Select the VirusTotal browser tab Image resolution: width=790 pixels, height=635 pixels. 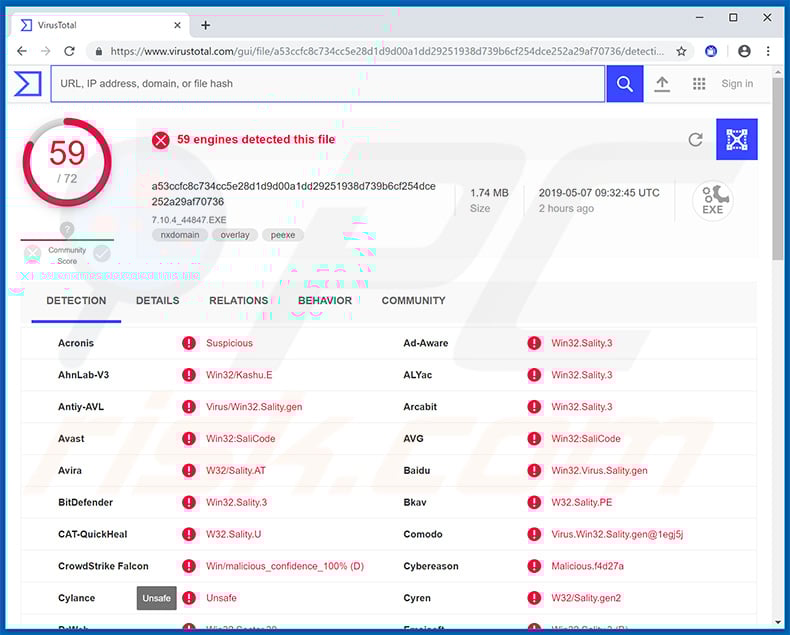[x=101, y=25]
